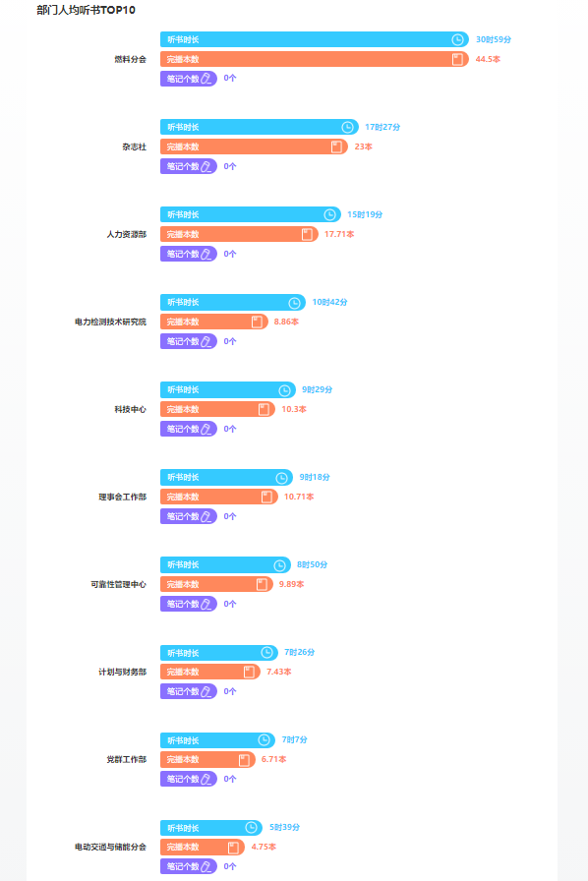
Task: Click the book icon beside 10.3本
Action: [x=264, y=409]
